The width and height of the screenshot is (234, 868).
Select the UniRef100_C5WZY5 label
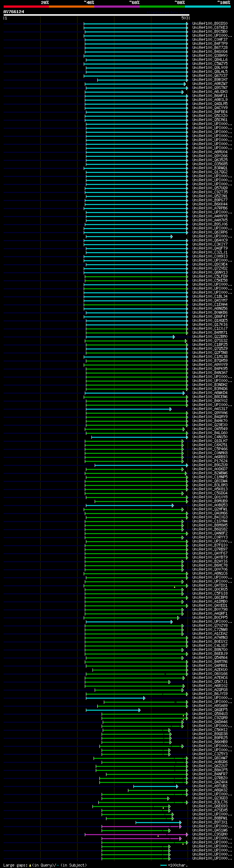coord(210,63)
